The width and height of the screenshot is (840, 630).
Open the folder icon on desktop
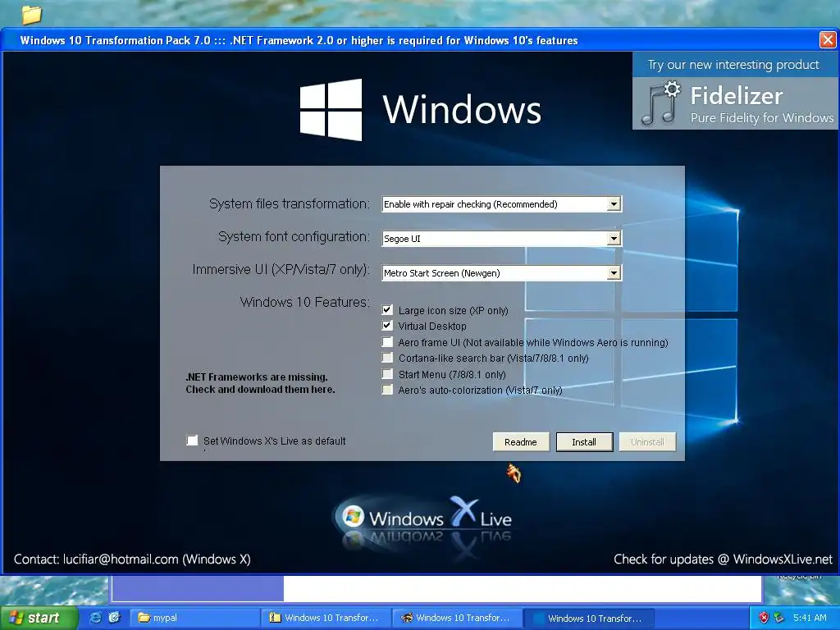[x=31, y=14]
